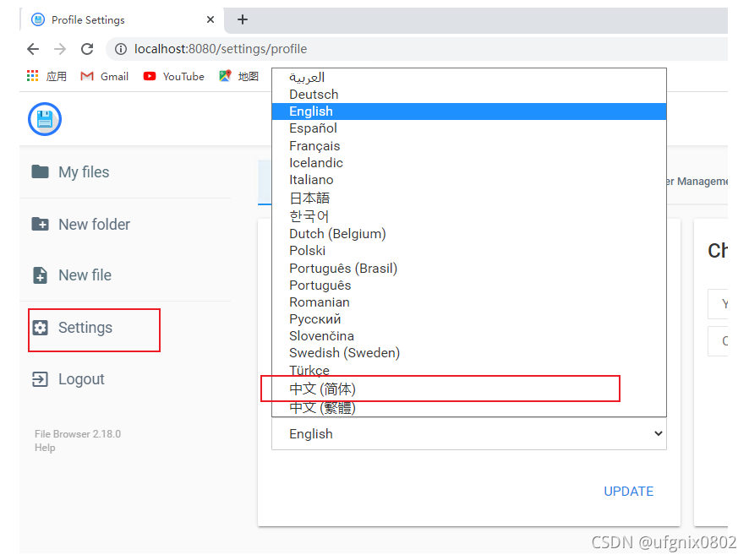
Task: Click the New file icon
Action: [x=40, y=275]
